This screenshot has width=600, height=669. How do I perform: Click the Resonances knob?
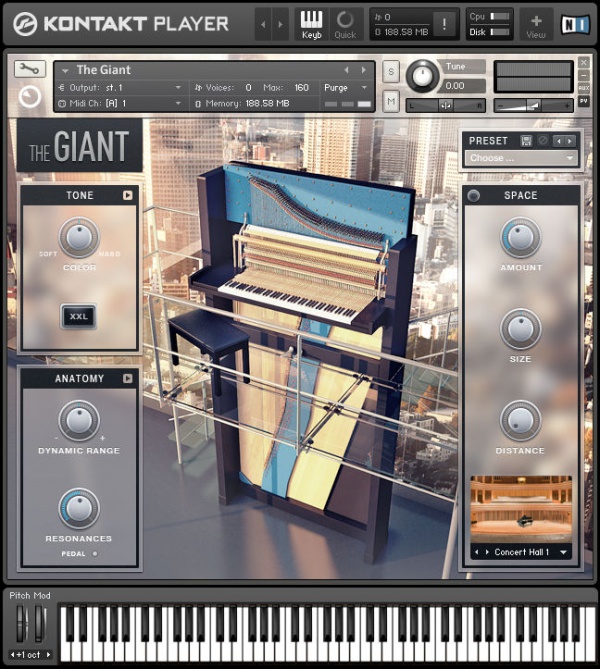click(79, 508)
